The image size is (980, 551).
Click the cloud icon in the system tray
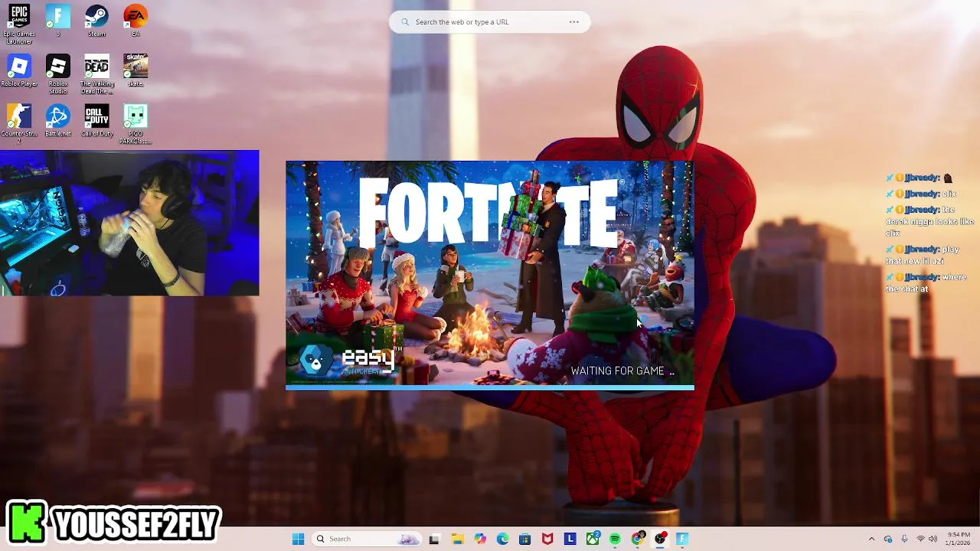coord(888,539)
